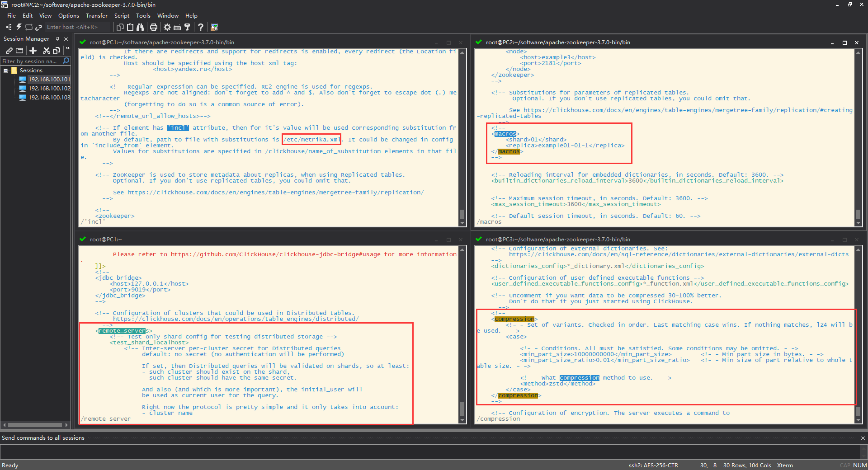This screenshot has width=868, height=470.
Task: Click the Xterm status bar entry
Action: point(785,465)
